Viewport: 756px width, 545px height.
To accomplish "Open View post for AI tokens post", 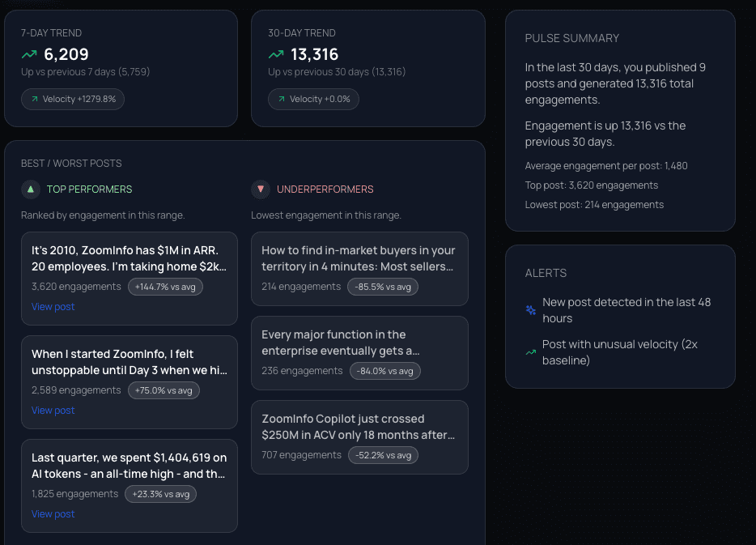I will [53, 514].
